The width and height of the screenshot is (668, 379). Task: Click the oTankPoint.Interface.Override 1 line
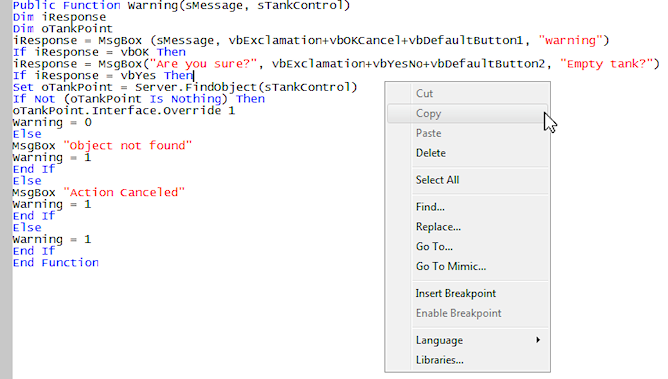(x=124, y=111)
